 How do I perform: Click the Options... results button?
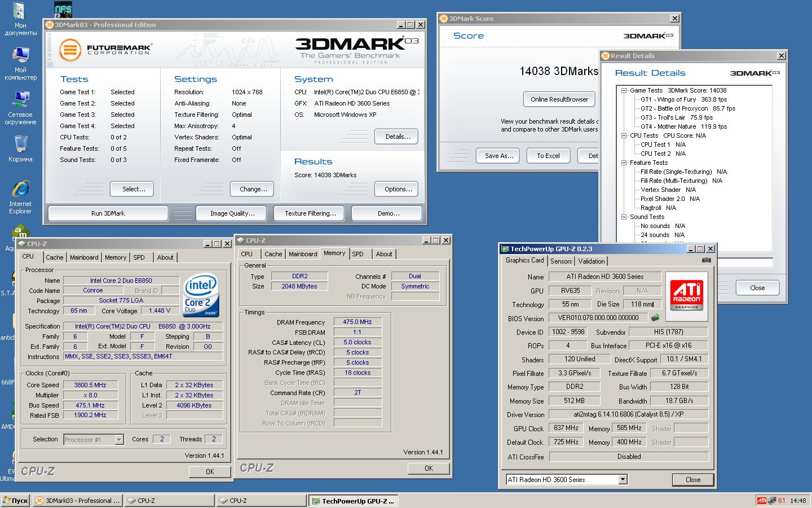398,189
